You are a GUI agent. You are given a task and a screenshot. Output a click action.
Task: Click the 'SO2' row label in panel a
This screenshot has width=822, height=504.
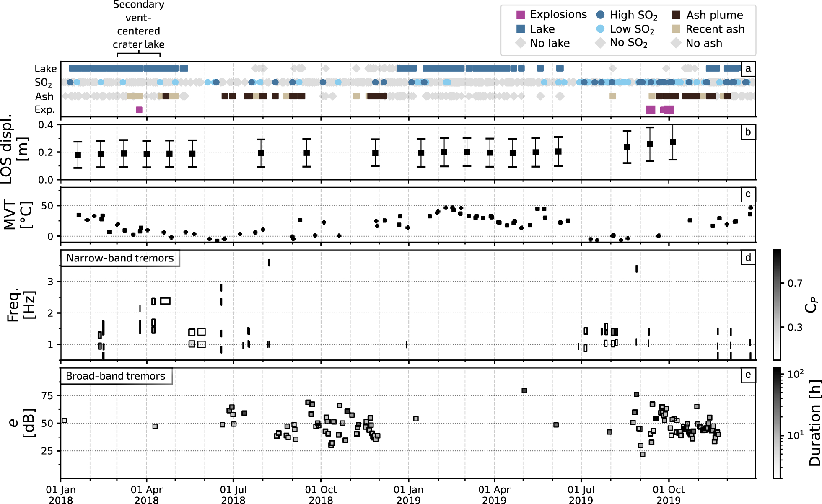44,83
